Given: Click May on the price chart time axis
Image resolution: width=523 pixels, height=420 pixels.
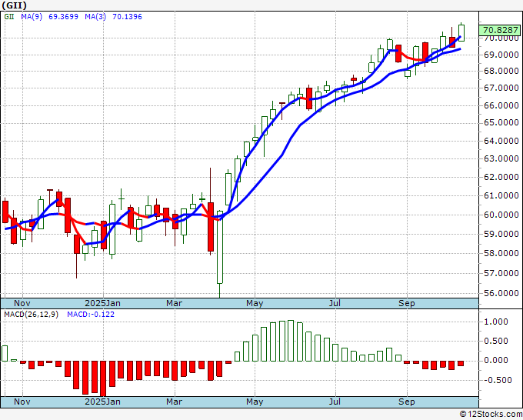Looking at the screenshot, I should (255, 303).
